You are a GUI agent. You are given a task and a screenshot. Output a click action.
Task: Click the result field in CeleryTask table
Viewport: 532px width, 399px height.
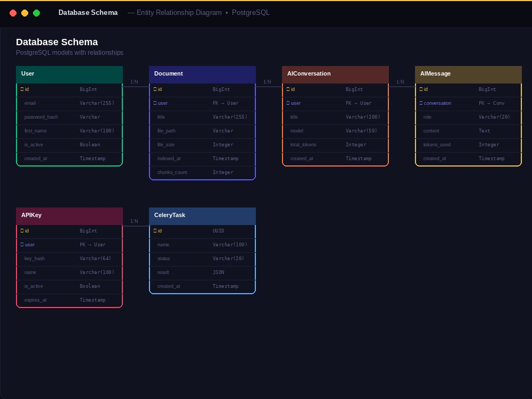tap(202, 272)
